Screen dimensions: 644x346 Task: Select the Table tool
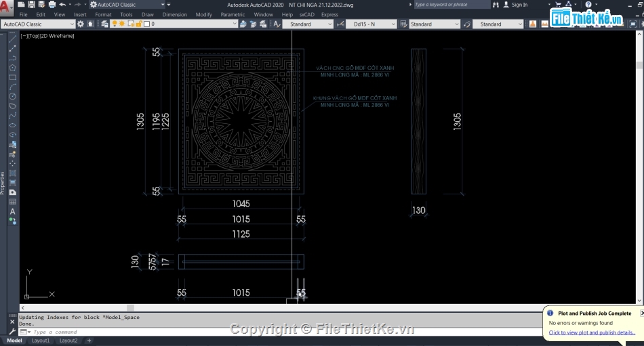click(13, 202)
